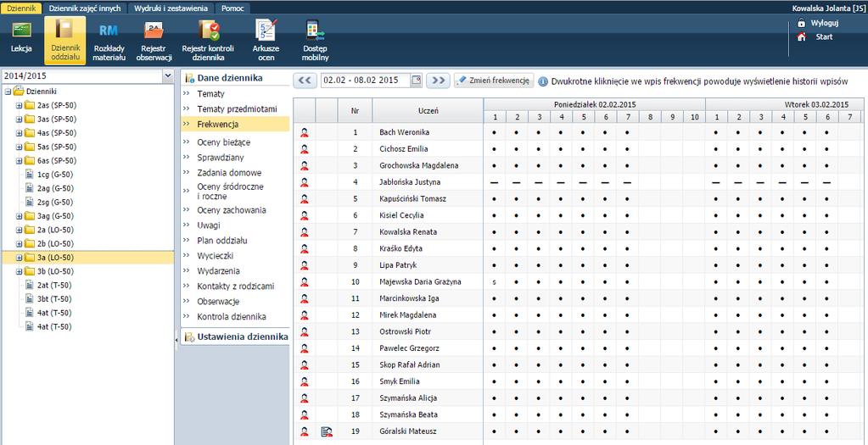Open Sprawdziany link
The height and width of the screenshot is (445, 868).
tap(221, 158)
